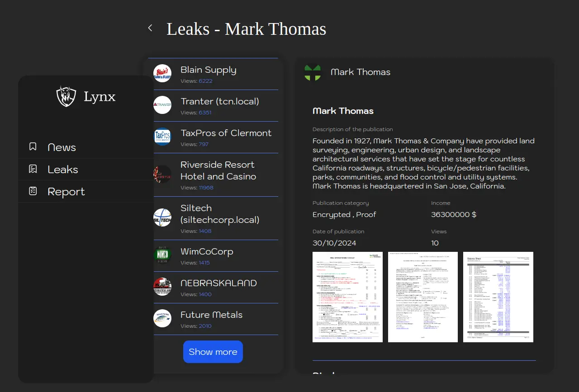Select the Future Metals list entry

coord(211,315)
